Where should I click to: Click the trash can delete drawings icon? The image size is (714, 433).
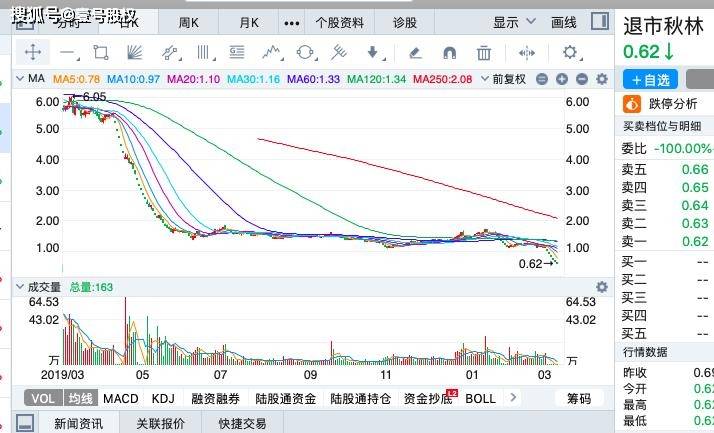click(x=484, y=53)
